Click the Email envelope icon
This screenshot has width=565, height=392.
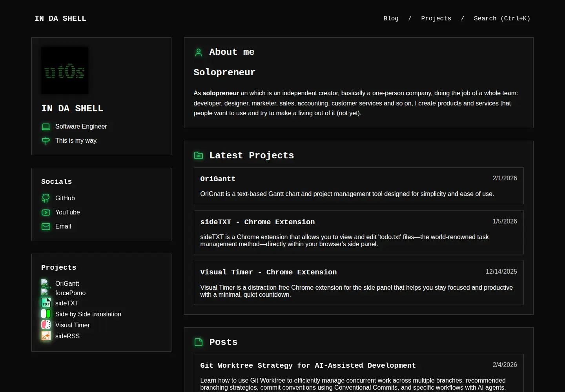click(46, 227)
